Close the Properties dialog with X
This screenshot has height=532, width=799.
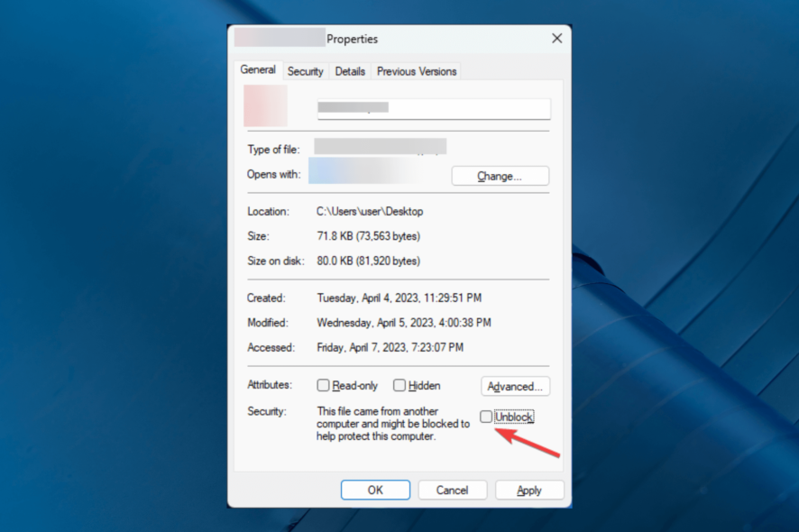coord(557,38)
